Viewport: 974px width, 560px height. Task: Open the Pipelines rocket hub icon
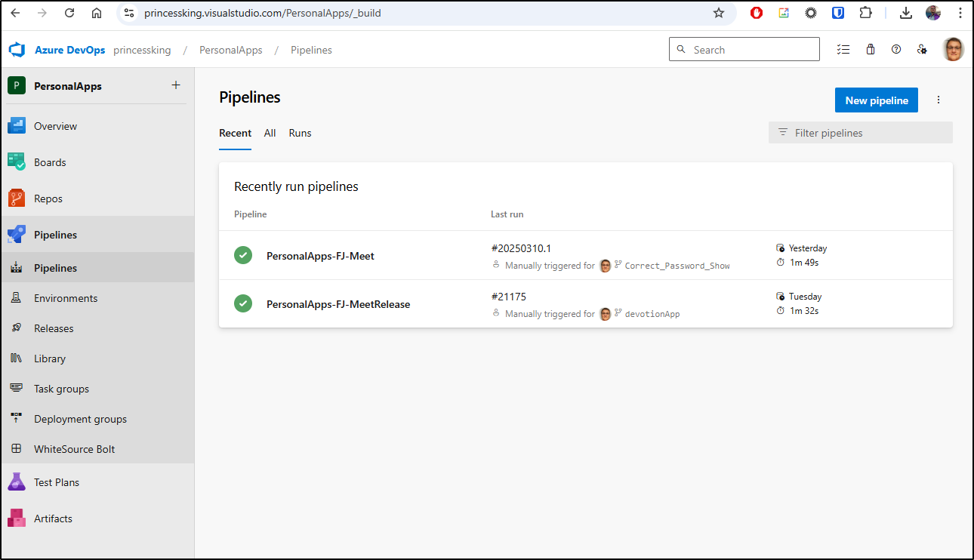[x=17, y=235]
